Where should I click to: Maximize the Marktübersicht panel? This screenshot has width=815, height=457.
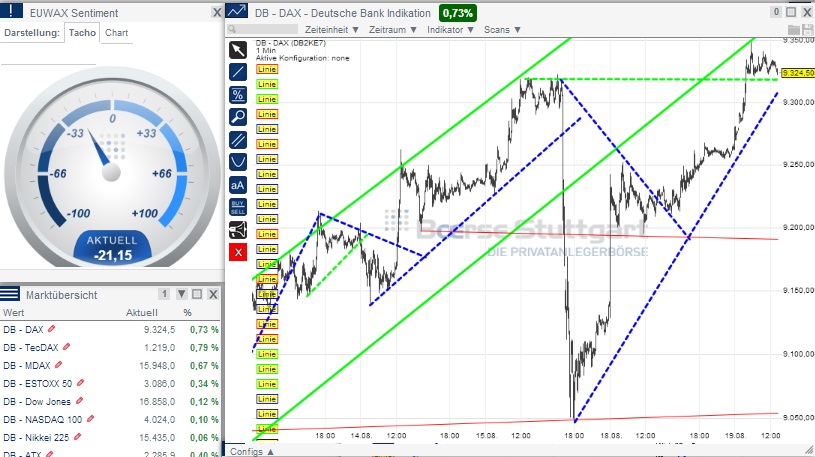tap(197, 294)
